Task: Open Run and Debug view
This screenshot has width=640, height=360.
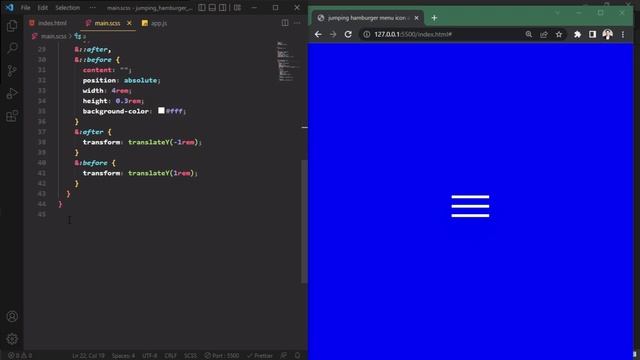Action: (x=12, y=93)
